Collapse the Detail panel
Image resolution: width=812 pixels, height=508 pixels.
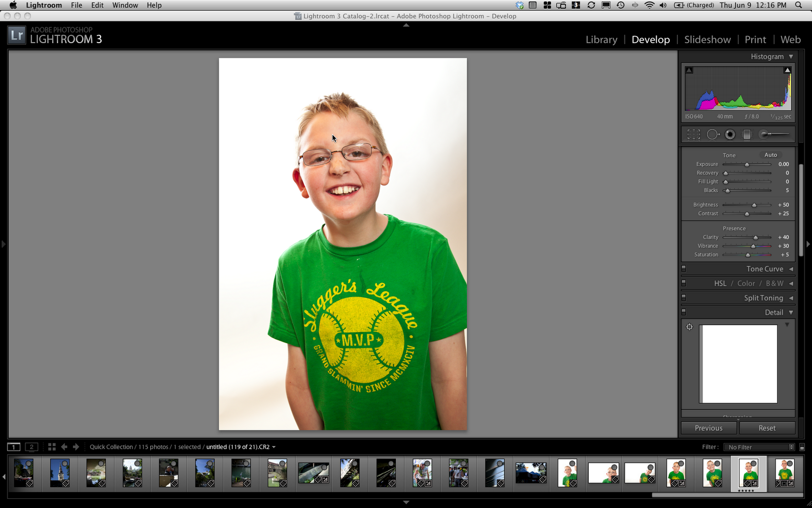(x=791, y=312)
